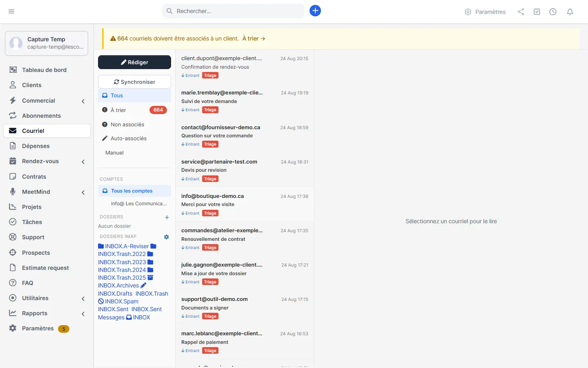Click the FAQ question mark icon
Image resolution: width=588 pixels, height=368 pixels.
(x=13, y=283)
